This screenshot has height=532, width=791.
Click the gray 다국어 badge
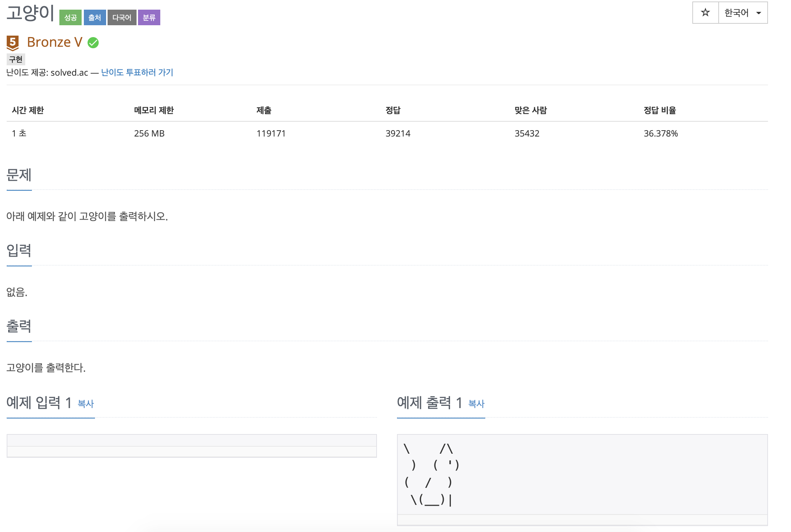122,17
